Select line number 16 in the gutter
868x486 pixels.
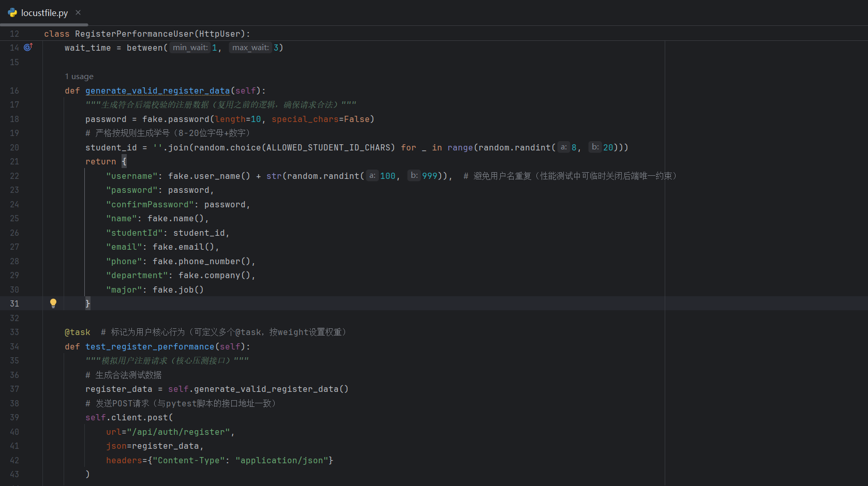coord(14,91)
